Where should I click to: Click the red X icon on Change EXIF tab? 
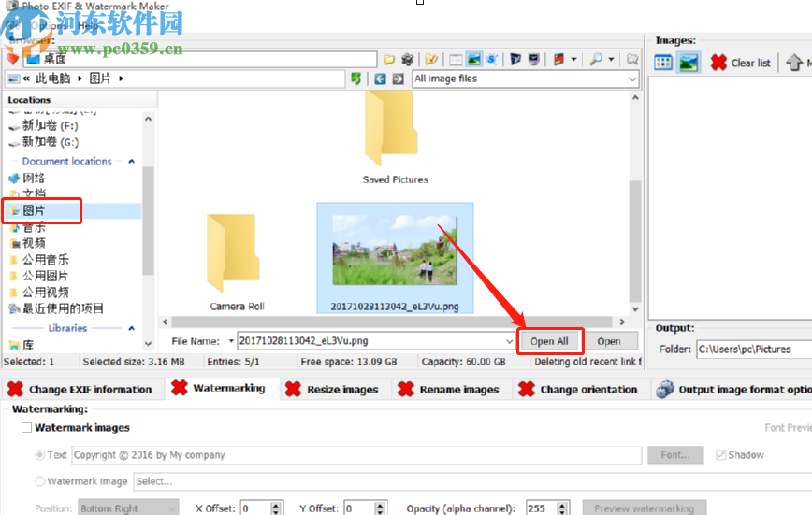pos(16,389)
